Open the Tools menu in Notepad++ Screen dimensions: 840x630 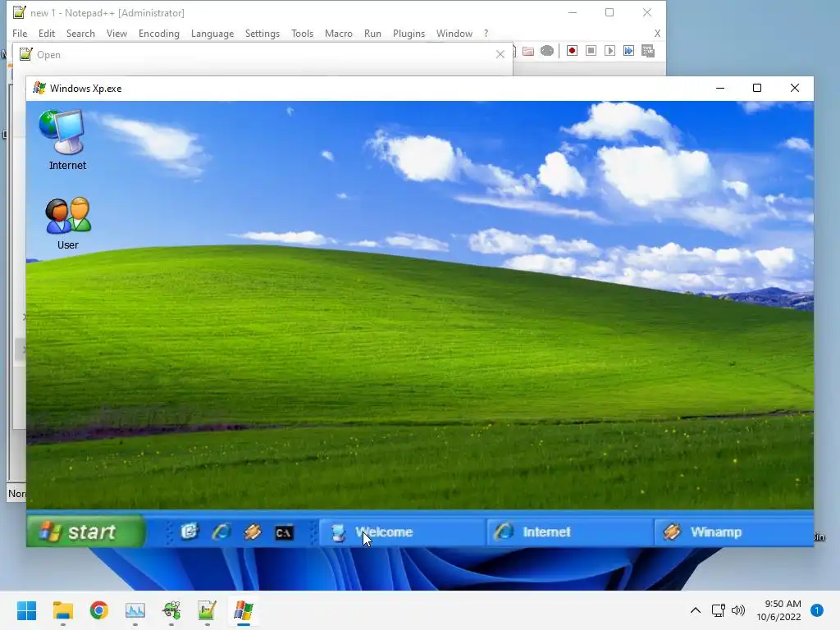point(302,33)
